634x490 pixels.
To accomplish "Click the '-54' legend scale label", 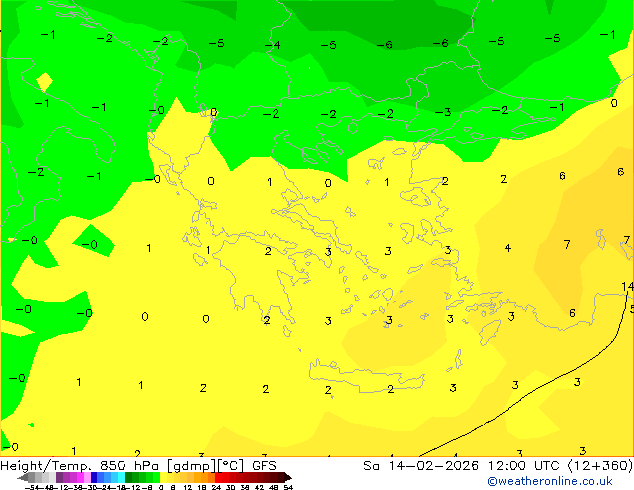I will click(33, 487).
